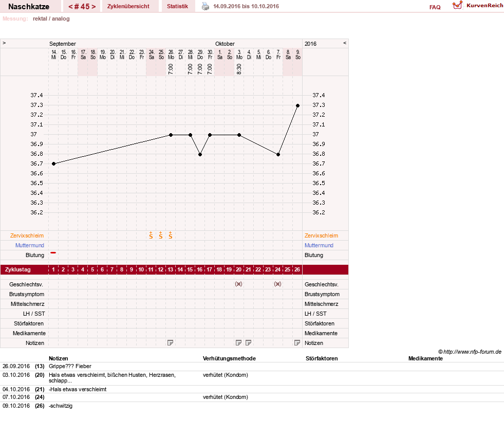Click 'verhütet (Kondom)' entry for 07.10.2016
Image resolution: width=504 pixels, height=437 pixels.
click(226, 397)
